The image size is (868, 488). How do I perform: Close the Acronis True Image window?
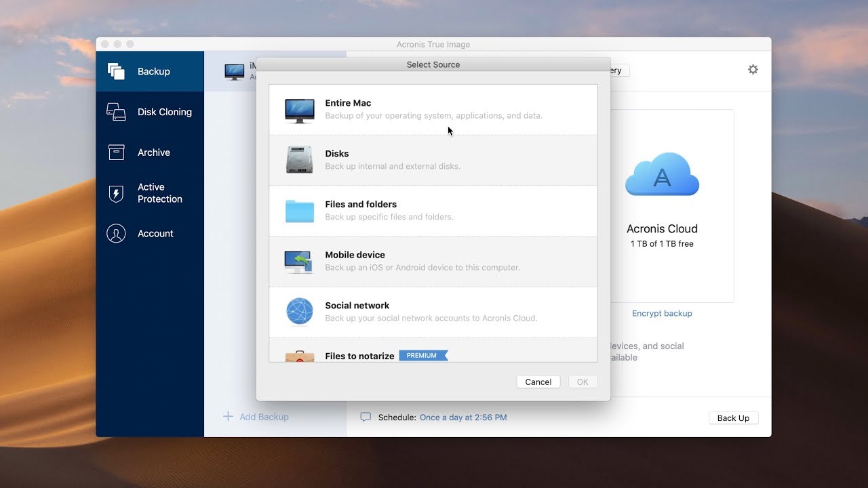pyautogui.click(x=105, y=44)
